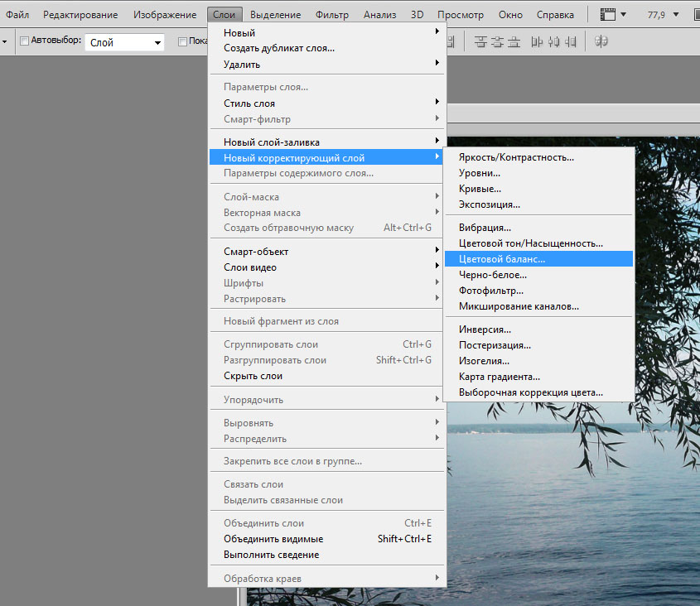Choose Яркость/Контрастность... adjustment

coord(538,157)
